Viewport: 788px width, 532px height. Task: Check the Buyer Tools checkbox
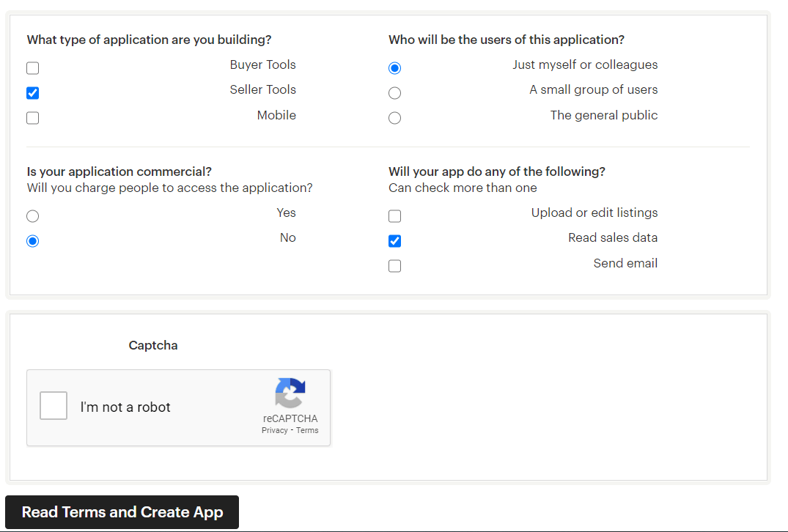click(x=32, y=68)
